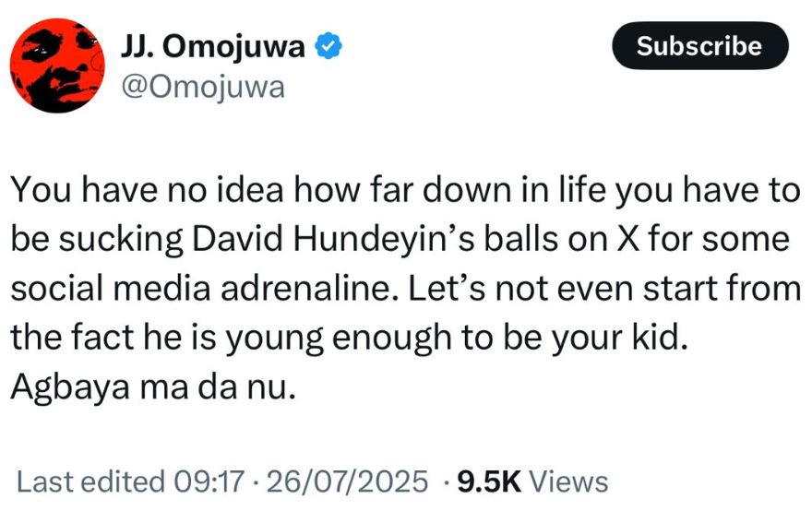Visit the @Omojuwa handle link

tap(202, 88)
